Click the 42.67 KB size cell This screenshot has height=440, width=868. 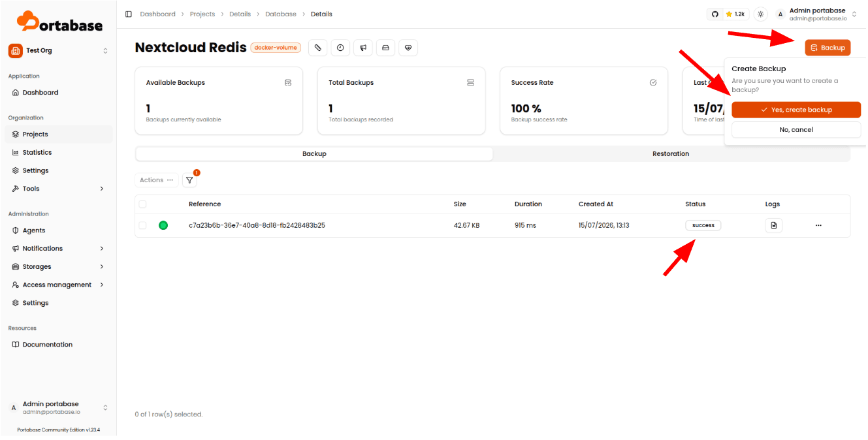click(467, 225)
